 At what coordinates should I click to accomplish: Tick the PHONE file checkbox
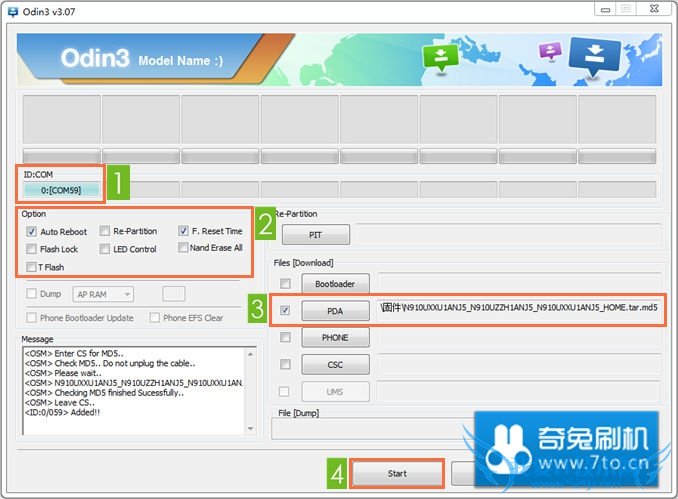click(285, 337)
